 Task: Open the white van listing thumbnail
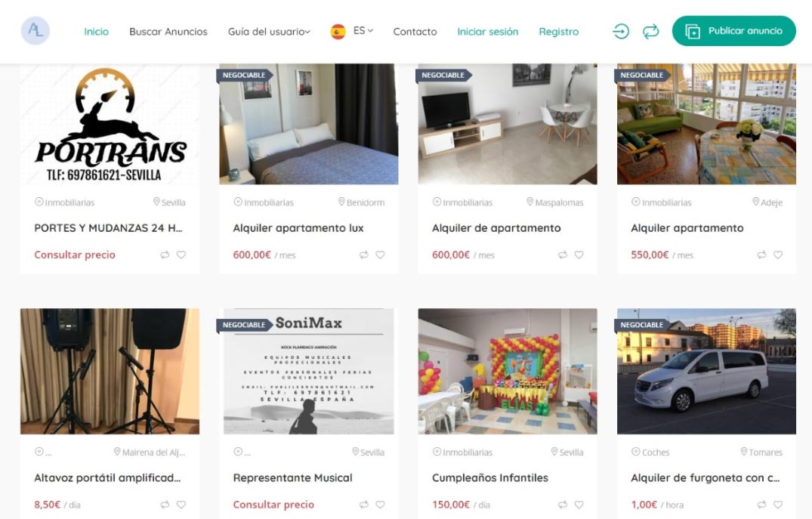[706, 372]
